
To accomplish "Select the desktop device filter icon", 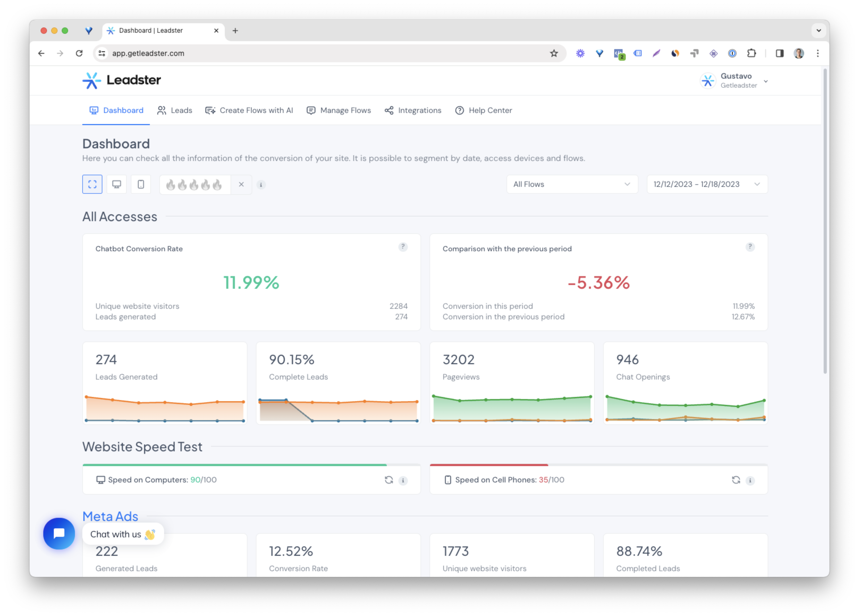I will (116, 184).
